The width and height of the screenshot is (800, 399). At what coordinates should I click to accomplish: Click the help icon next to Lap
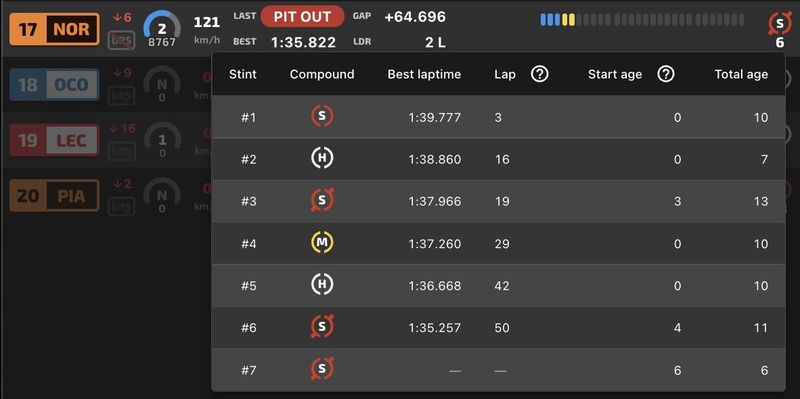coord(539,74)
